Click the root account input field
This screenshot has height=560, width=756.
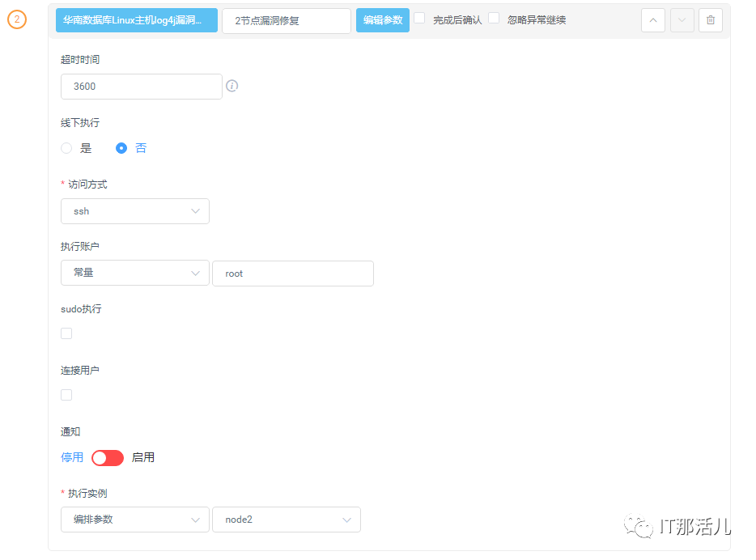pos(293,274)
